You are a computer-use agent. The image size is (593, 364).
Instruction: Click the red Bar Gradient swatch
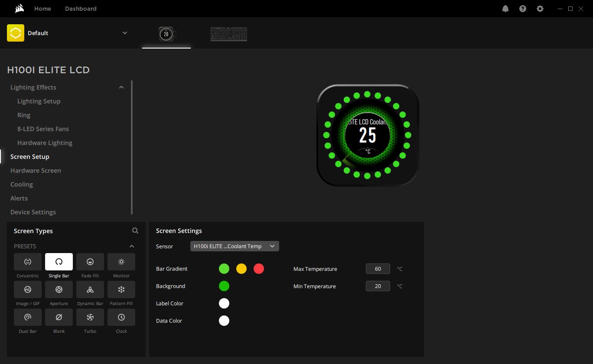pyautogui.click(x=259, y=269)
